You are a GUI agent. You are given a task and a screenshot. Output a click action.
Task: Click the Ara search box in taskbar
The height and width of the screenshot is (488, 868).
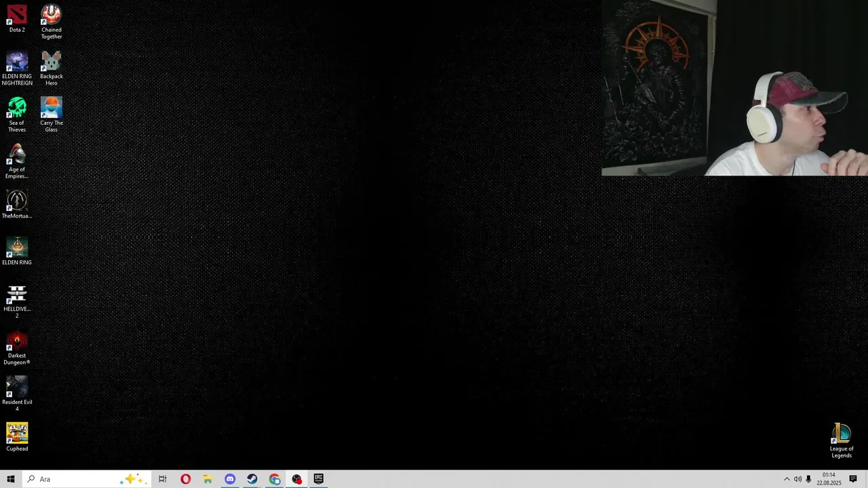pyautogui.click(x=85, y=479)
